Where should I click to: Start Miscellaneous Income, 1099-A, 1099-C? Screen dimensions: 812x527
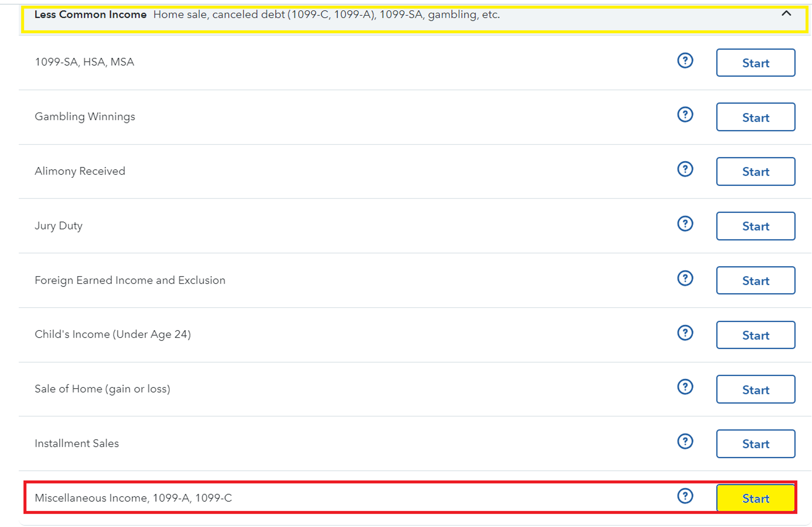point(756,498)
